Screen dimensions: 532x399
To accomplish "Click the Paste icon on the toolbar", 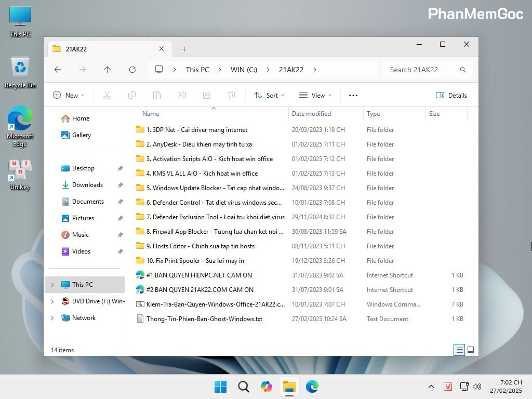I will tap(157, 95).
